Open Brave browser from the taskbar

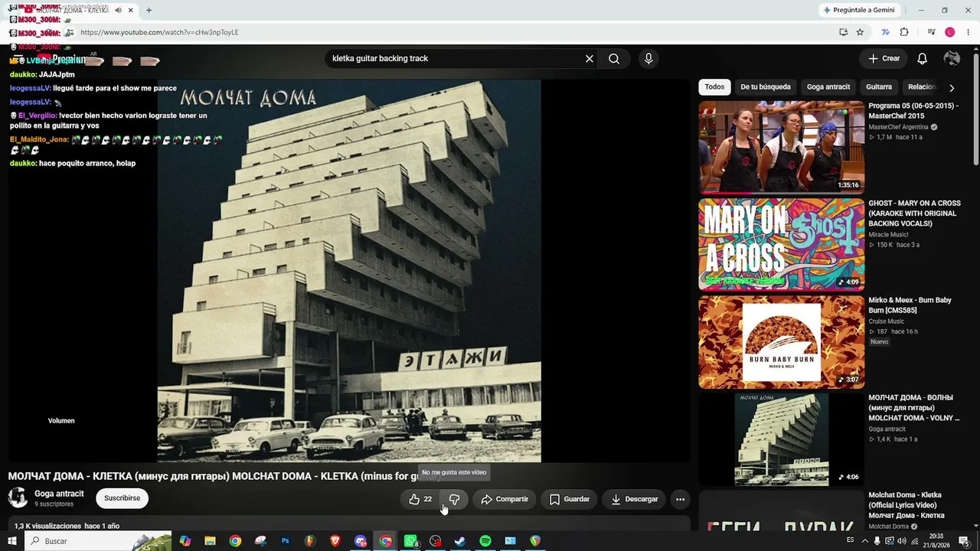[x=335, y=541]
